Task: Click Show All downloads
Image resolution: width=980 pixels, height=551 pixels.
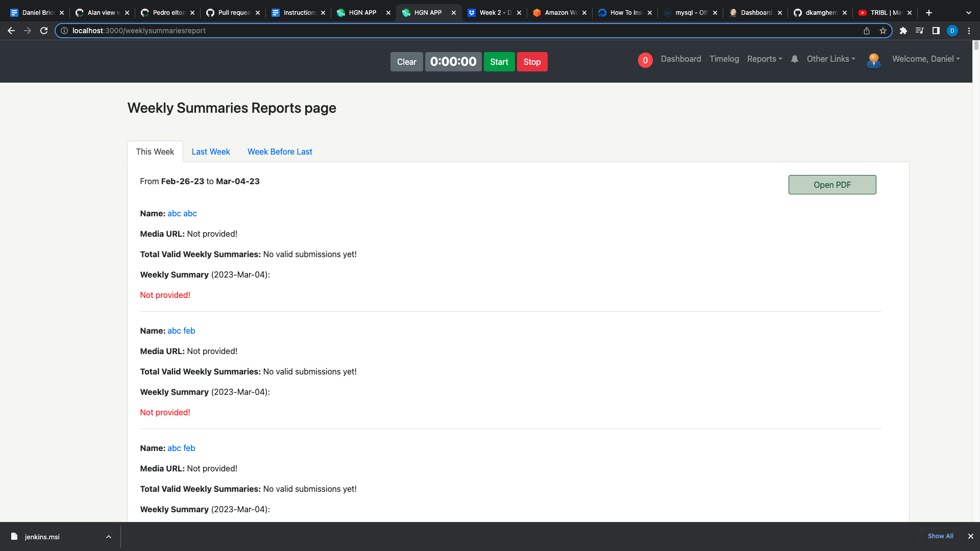Action: [x=941, y=536]
